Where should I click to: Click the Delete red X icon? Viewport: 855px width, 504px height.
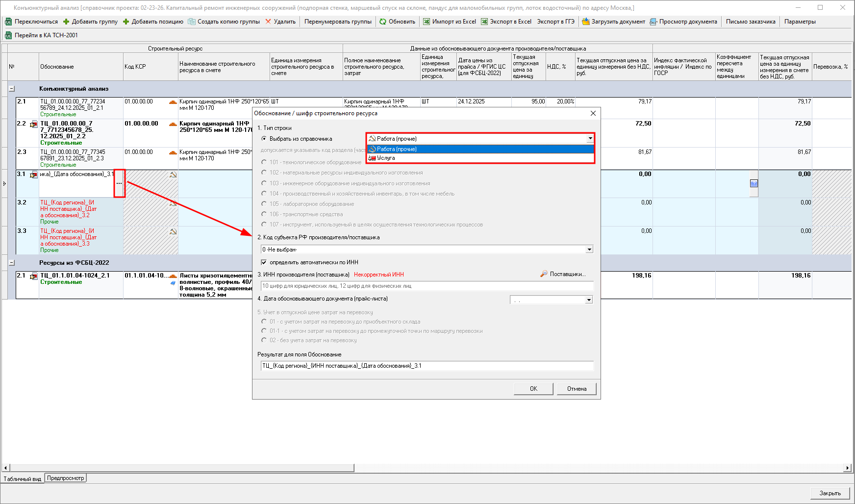[x=268, y=22]
